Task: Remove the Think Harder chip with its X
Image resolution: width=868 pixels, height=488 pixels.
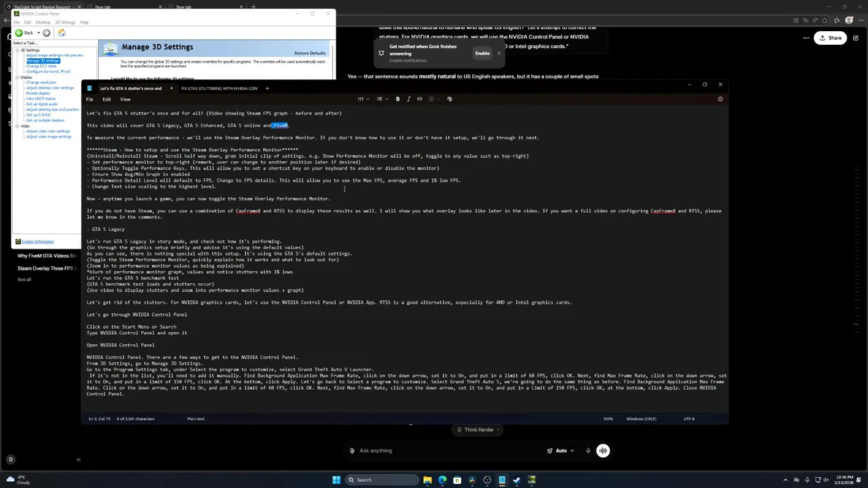Action: (x=498, y=430)
